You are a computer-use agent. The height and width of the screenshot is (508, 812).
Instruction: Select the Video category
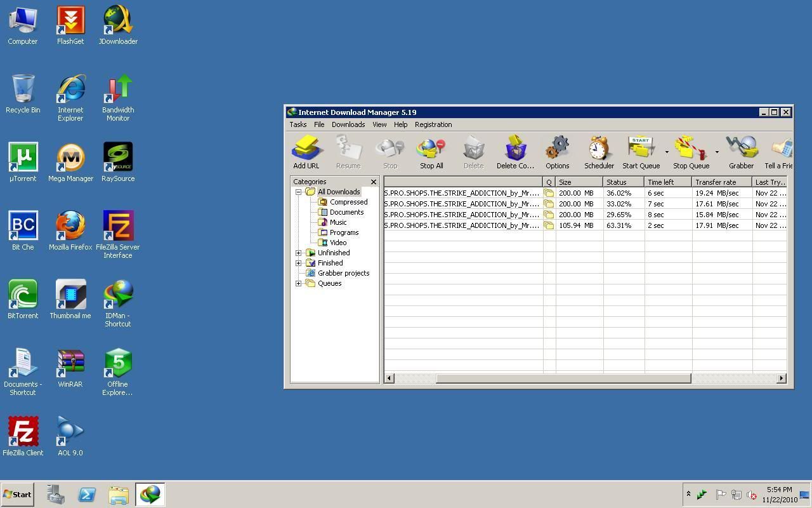(338, 243)
